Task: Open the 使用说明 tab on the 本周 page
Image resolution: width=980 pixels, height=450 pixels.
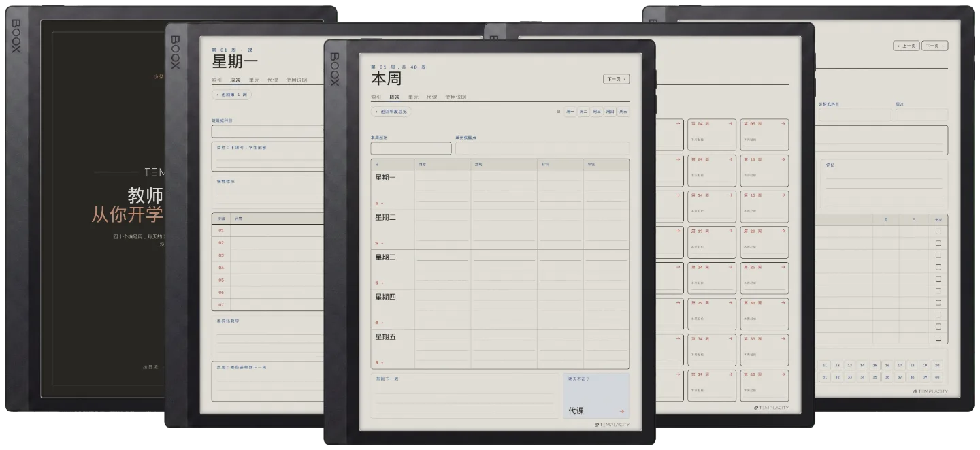Action: coord(456,97)
